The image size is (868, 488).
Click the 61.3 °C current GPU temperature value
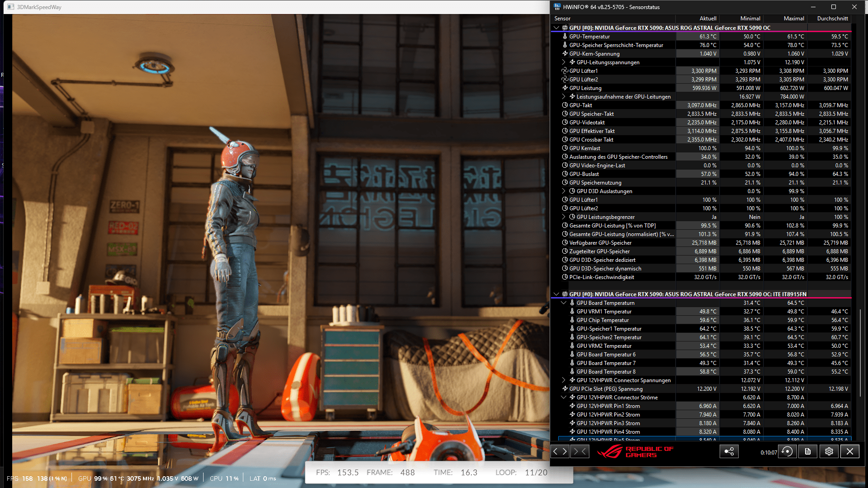pos(708,36)
